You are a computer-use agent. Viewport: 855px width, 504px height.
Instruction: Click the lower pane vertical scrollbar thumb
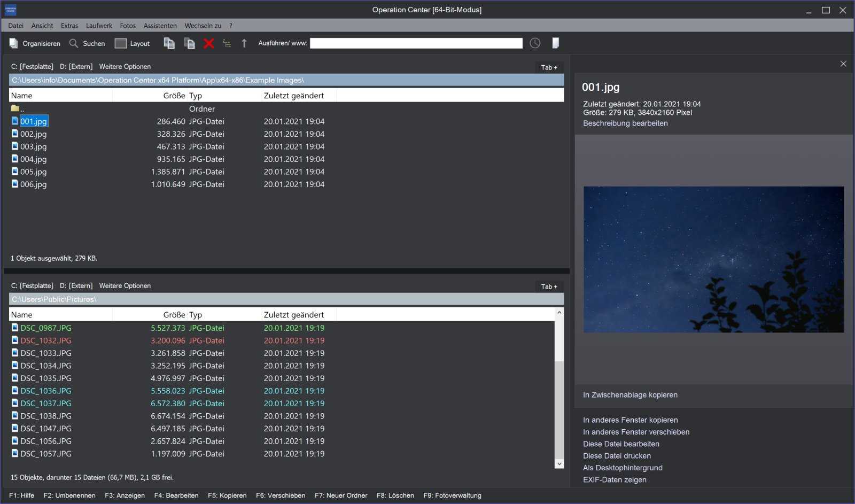pos(559,409)
